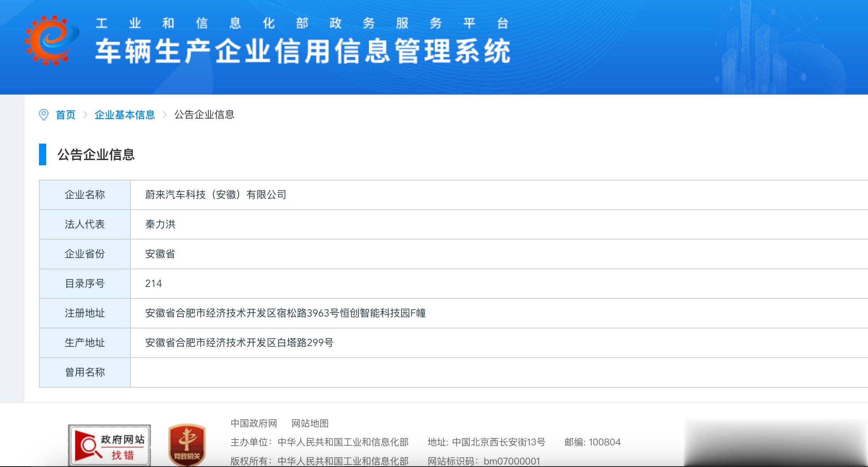Select the 生产地址 label cell

coord(85,343)
